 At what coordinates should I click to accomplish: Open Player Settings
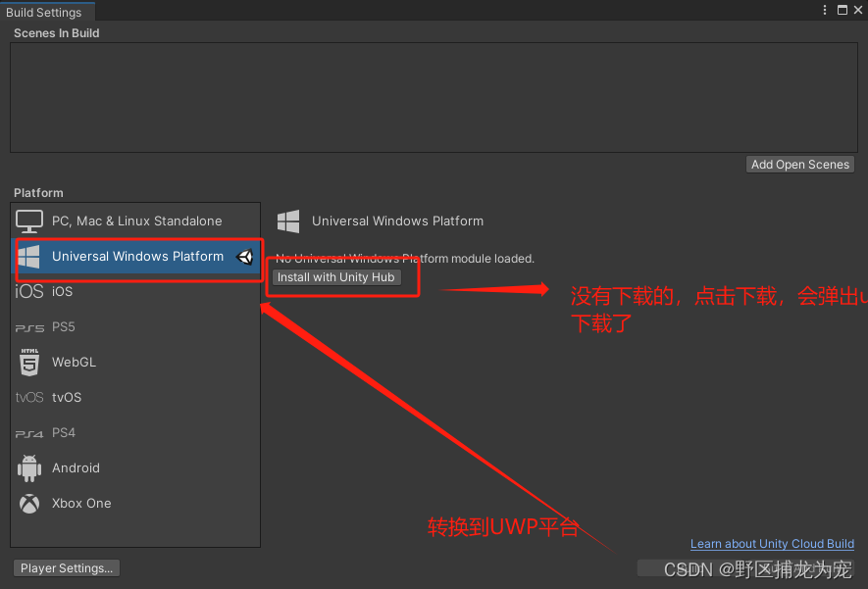tap(67, 568)
